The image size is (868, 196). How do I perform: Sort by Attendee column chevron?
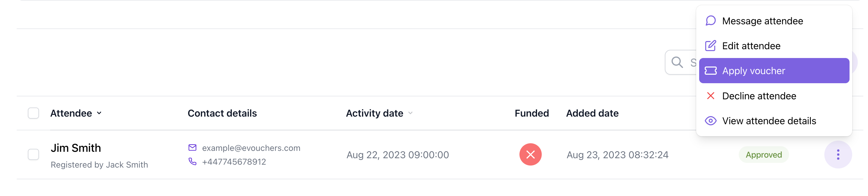point(99,113)
